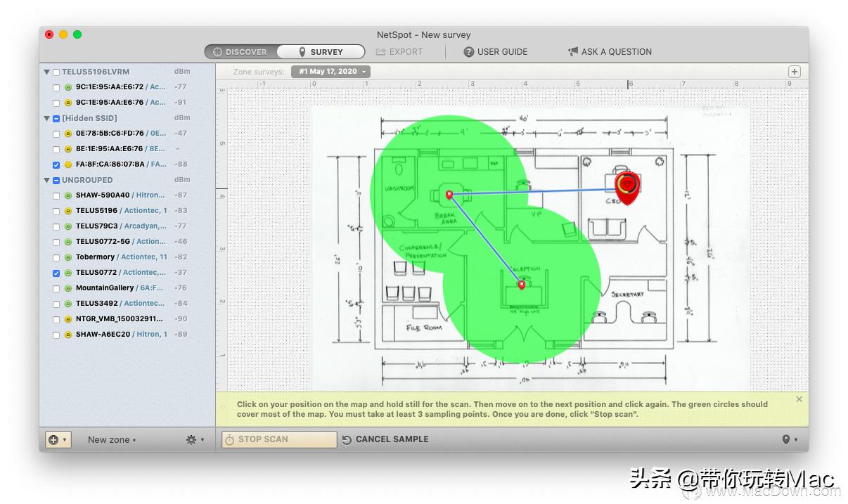The height and width of the screenshot is (504, 848).
Task: Click the -47 dBm value for 0E:78:5B:C6:FD:76
Action: coord(181,134)
